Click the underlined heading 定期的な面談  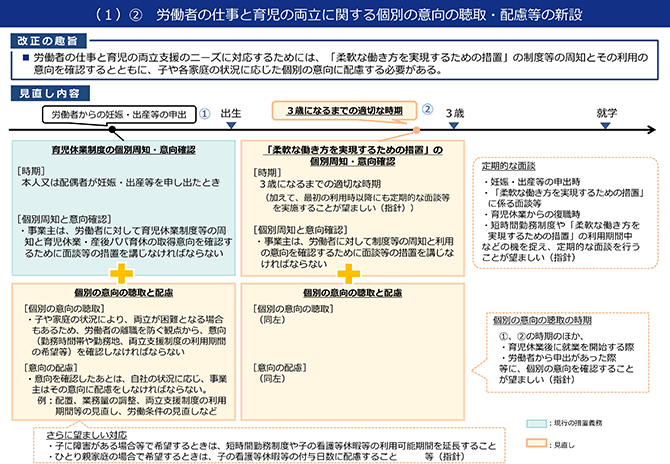point(508,166)
